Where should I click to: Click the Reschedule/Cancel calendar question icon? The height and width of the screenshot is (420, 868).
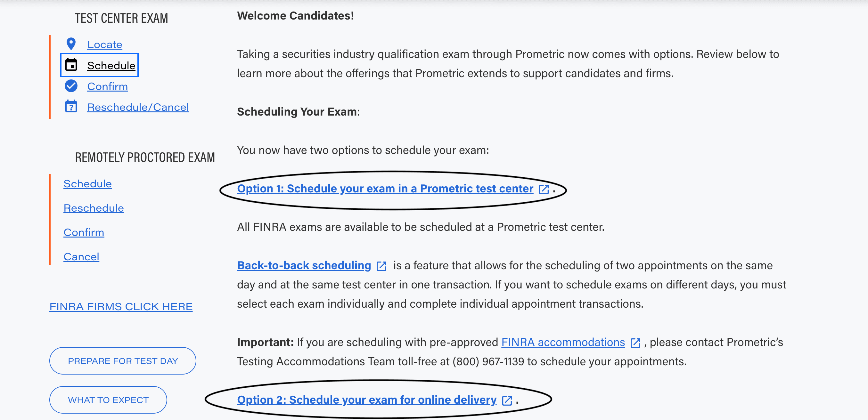71,106
